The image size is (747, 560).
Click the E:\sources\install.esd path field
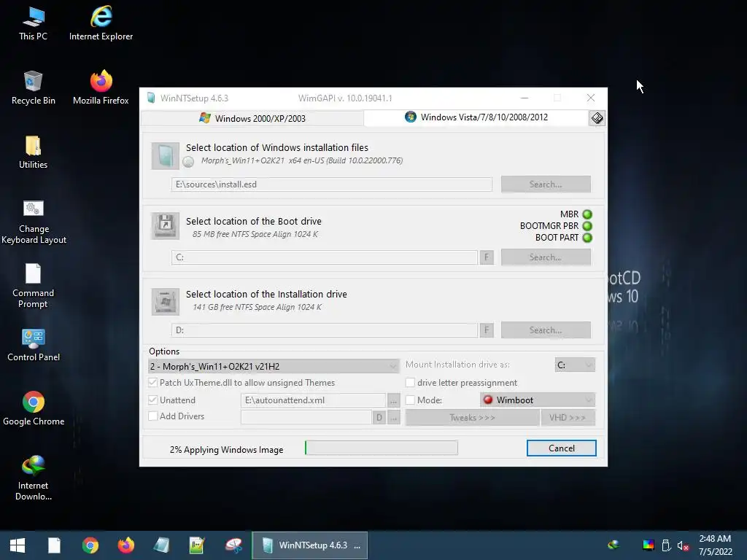tap(332, 184)
